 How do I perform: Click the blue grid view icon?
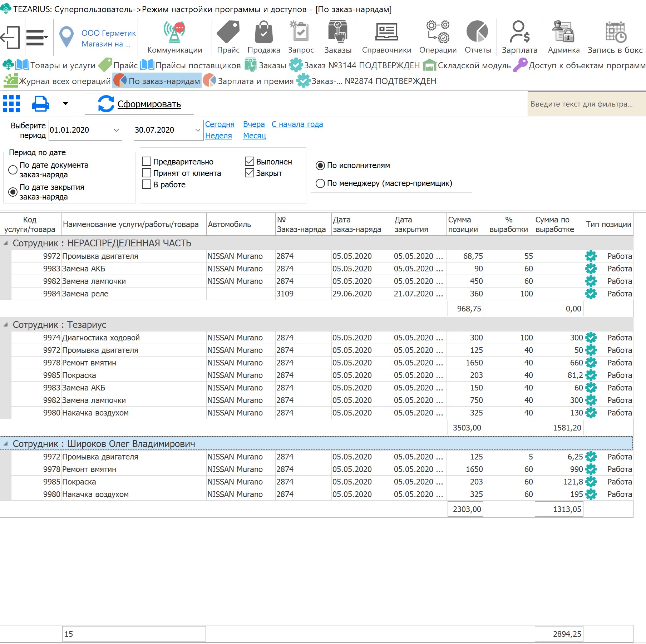click(x=11, y=104)
